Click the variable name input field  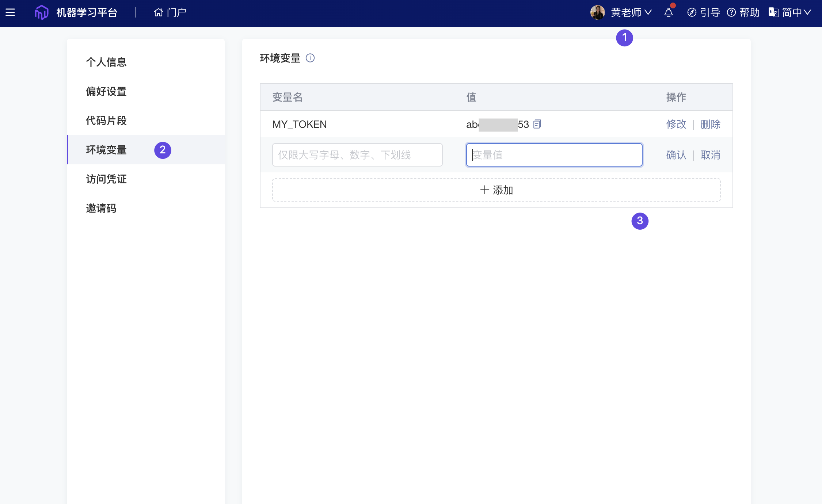(357, 155)
